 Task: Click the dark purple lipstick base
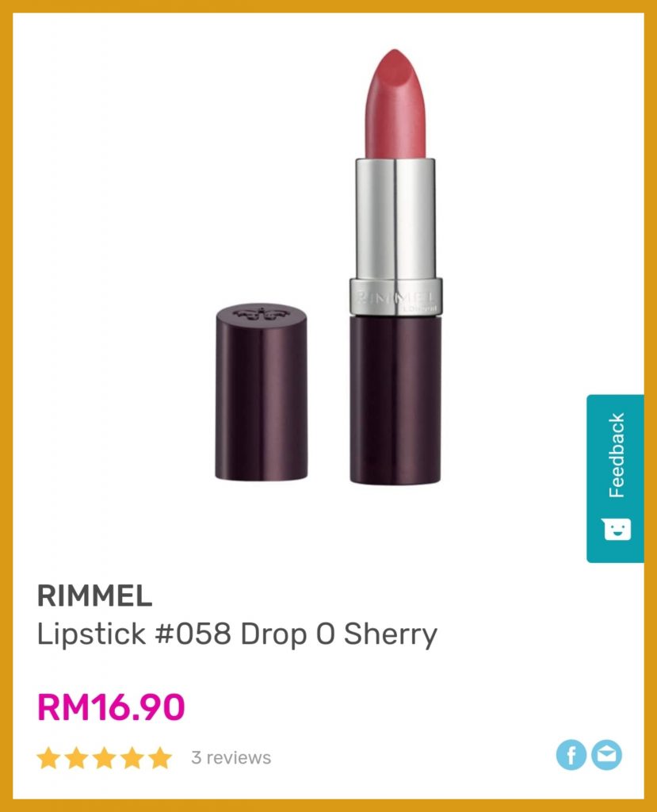(395, 399)
